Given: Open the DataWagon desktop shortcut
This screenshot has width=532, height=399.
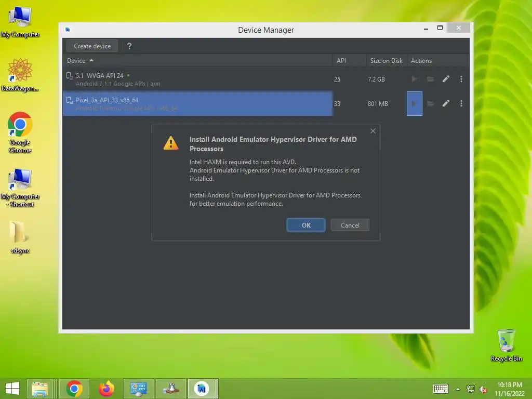Looking at the screenshot, I should [x=20, y=75].
